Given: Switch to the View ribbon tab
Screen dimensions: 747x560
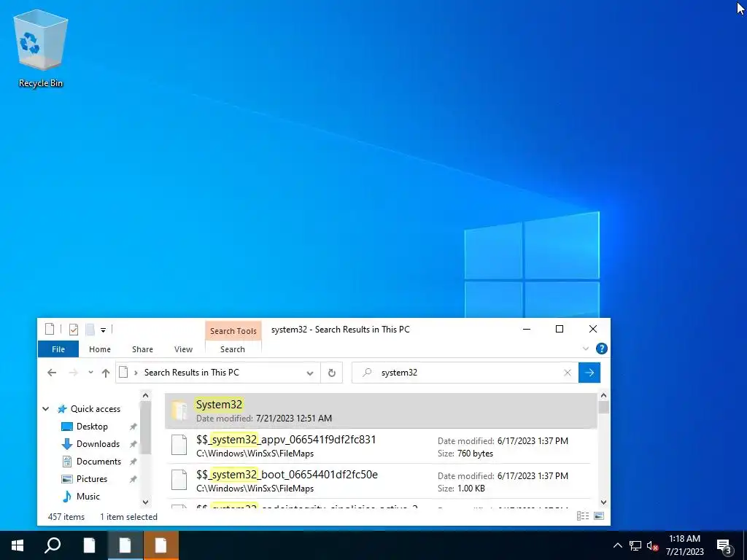Looking at the screenshot, I should [x=183, y=349].
